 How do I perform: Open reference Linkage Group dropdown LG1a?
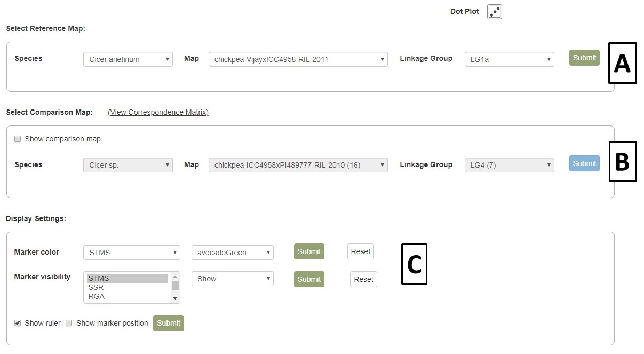click(510, 59)
